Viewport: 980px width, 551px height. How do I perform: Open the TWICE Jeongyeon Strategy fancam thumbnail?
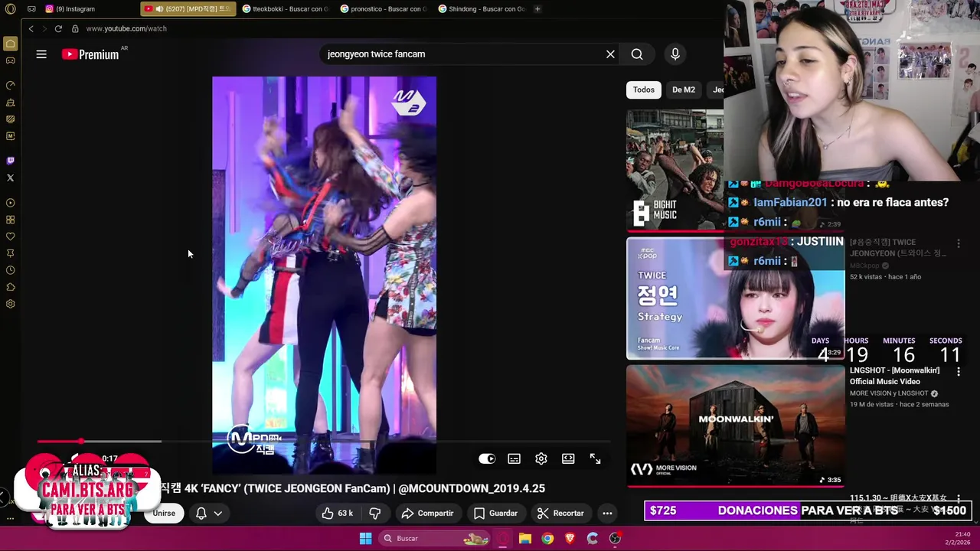(x=736, y=298)
